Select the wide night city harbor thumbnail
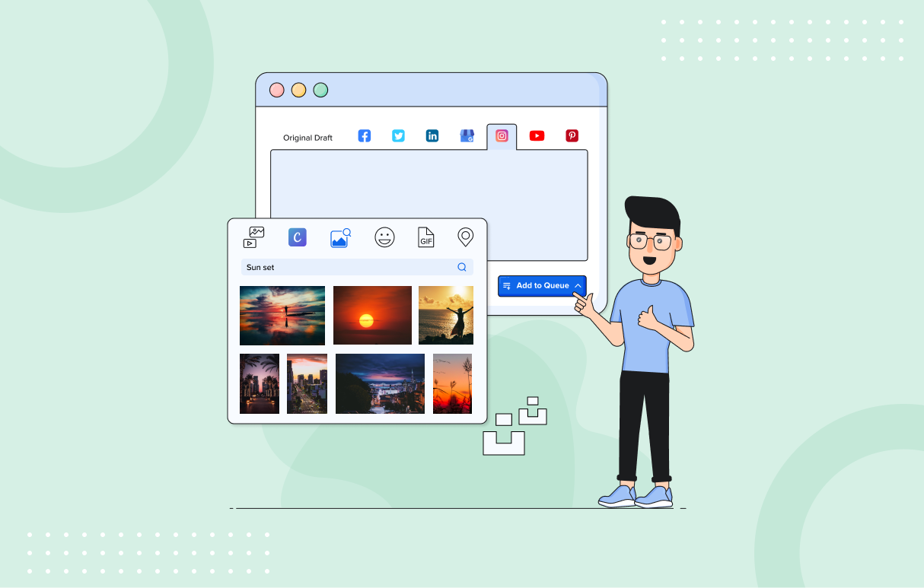This screenshot has width=924, height=588. coord(380,383)
